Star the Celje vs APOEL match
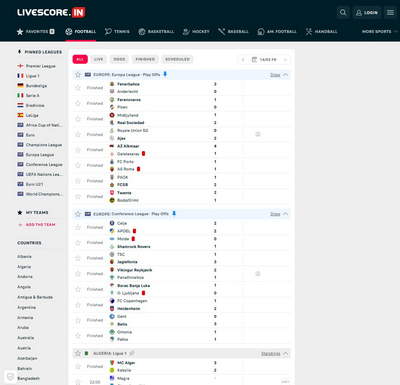The height and width of the screenshot is (385, 400). 78,227
